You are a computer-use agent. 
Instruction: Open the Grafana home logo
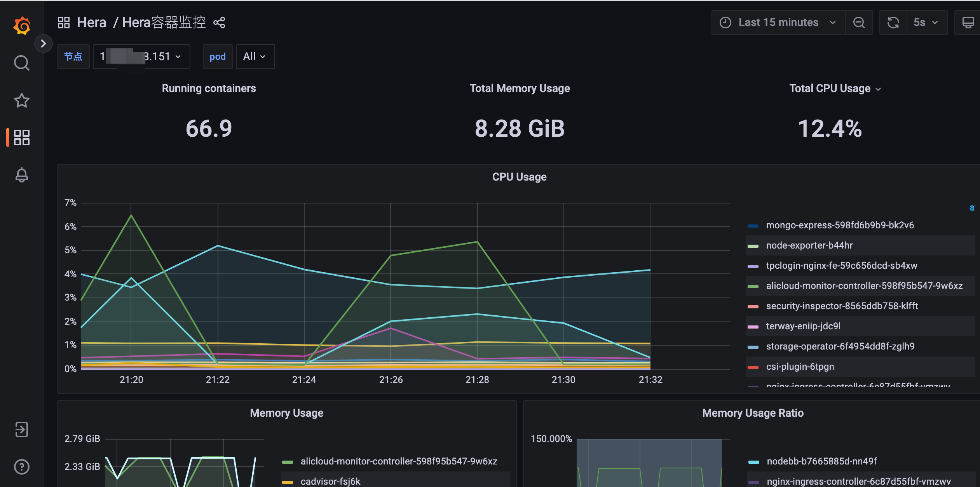[22, 26]
